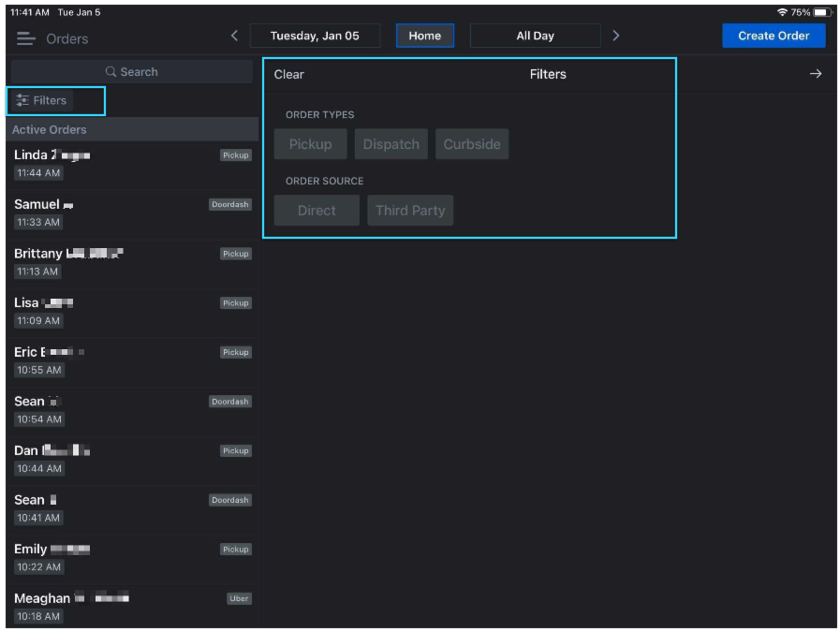Image resolution: width=840 pixels, height=631 pixels.
Task: Open Sean's 10:54 AM Doordash order
Action: pyautogui.click(x=132, y=411)
